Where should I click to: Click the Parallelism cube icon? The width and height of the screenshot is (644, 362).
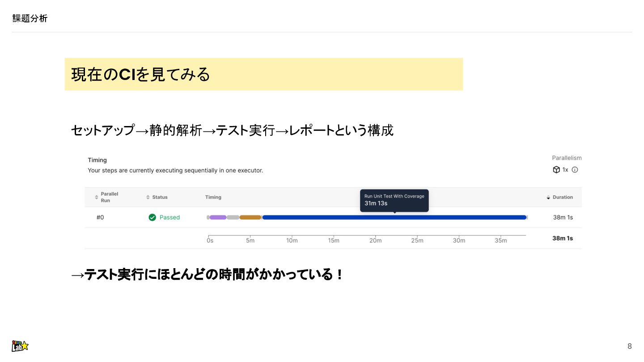pyautogui.click(x=556, y=170)
